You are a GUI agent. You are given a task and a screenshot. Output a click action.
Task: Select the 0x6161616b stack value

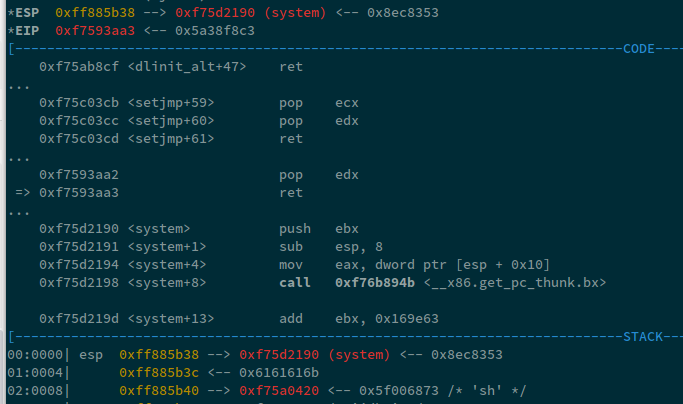(249, 372)
